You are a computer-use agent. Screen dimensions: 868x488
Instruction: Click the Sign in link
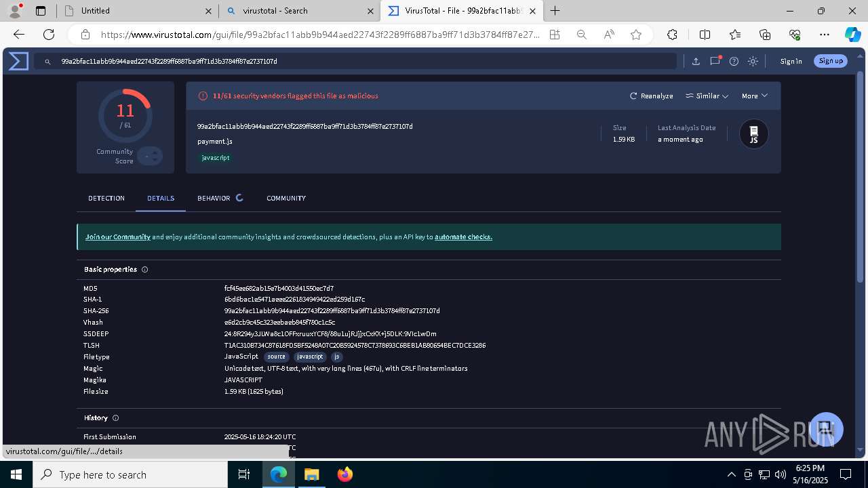(791, 61)
